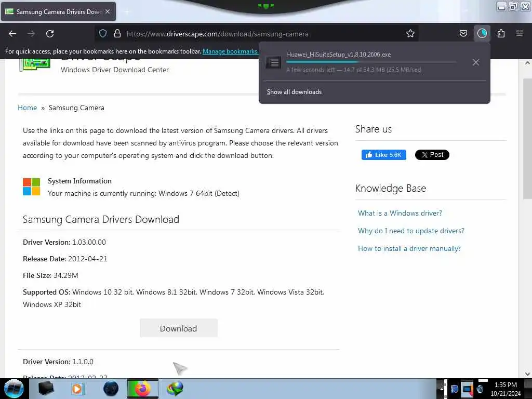Viewport: 532px width, 399px height.
Task: Select the Driver Version 1.1.0.0 text
Action: (58, 362)
